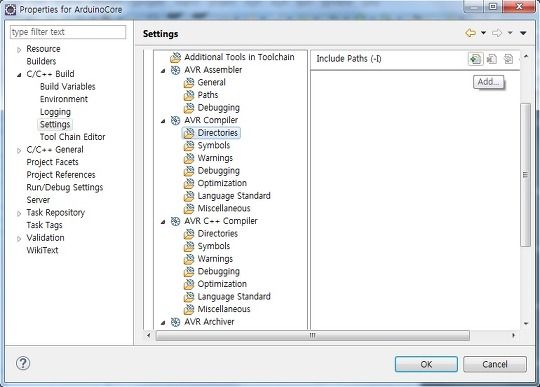Open Environment page
Viewport: 540px width, 387px height.
(x=64, y=99)
